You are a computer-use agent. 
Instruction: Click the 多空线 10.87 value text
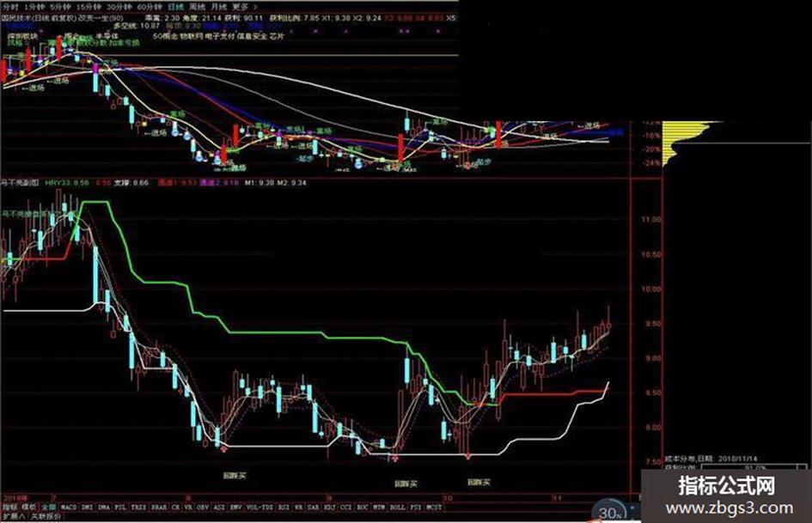point(137,26)
